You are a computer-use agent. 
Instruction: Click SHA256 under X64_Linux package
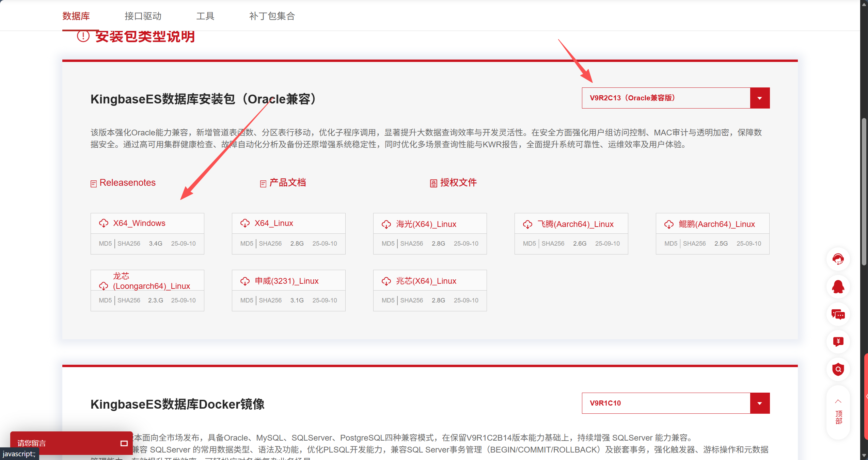tap(270, 244)
